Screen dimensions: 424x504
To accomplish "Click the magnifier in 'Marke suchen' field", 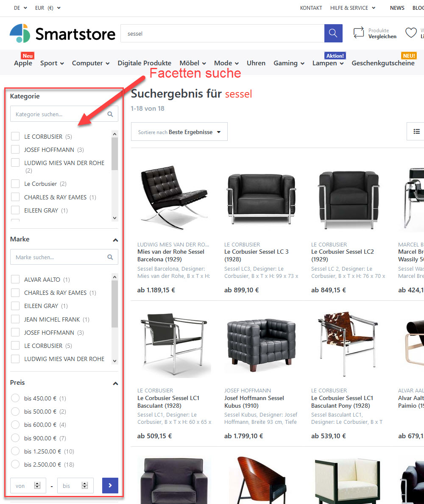I will (x=110, y=257).
